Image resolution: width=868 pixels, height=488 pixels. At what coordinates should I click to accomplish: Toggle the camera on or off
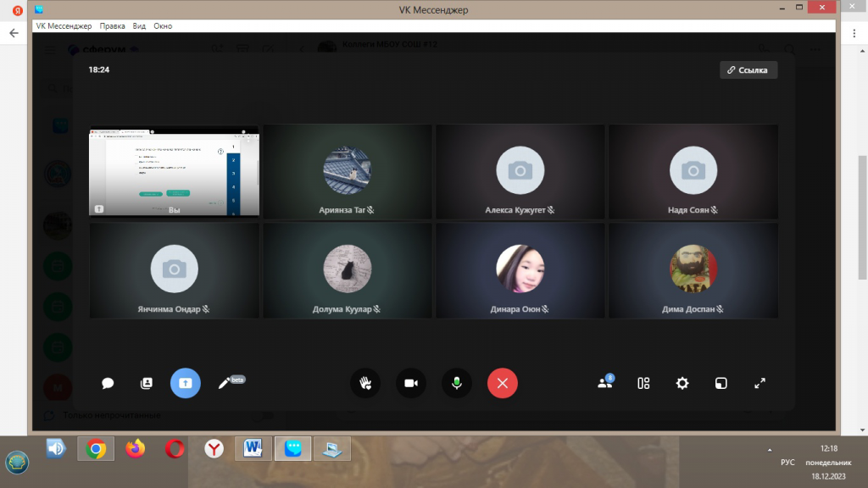click(x=411, y=383)
